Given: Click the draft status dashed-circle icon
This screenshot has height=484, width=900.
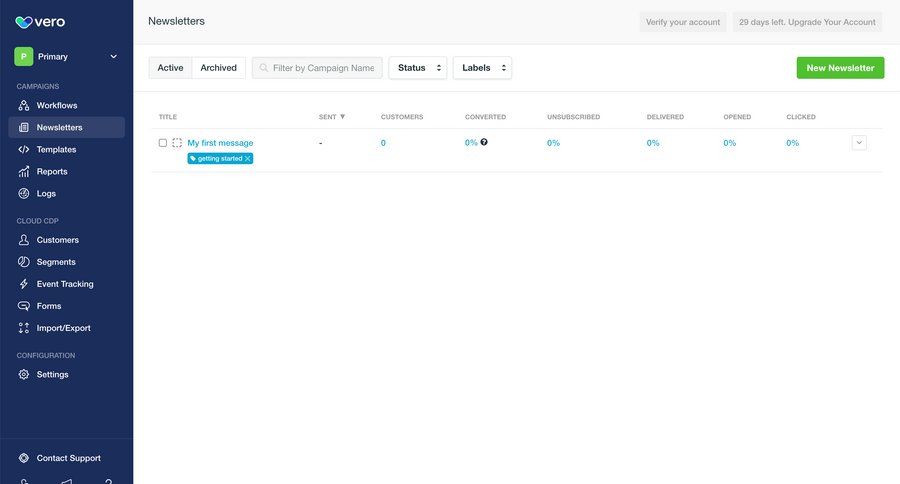Looking at the screenshot, I should click(177, 143).
